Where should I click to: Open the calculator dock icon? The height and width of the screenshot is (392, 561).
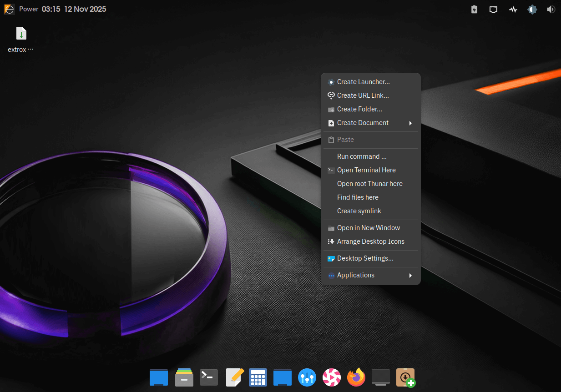pos(258,377)
